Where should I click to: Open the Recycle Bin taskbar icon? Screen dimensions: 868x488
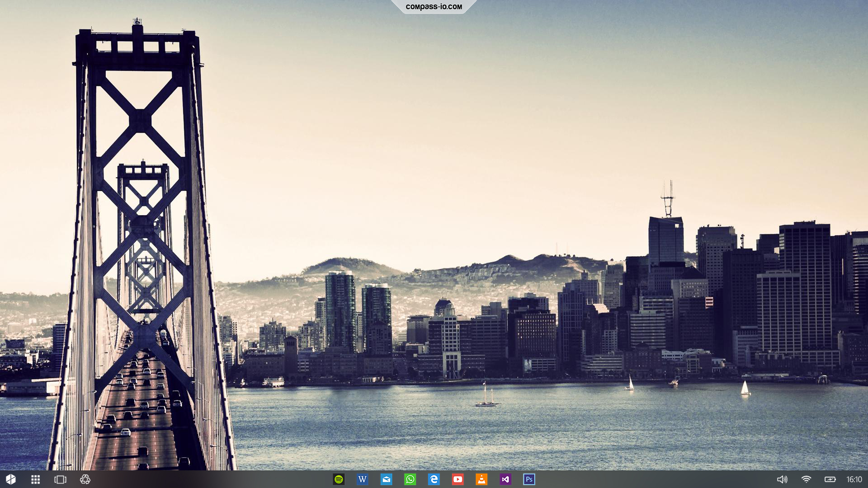(85, 479)
